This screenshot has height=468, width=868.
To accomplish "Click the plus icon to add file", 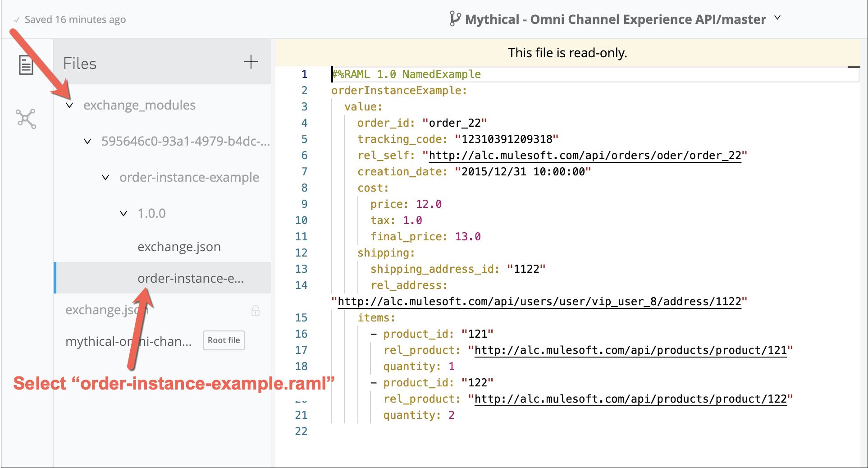I will [x=251, y=62].
